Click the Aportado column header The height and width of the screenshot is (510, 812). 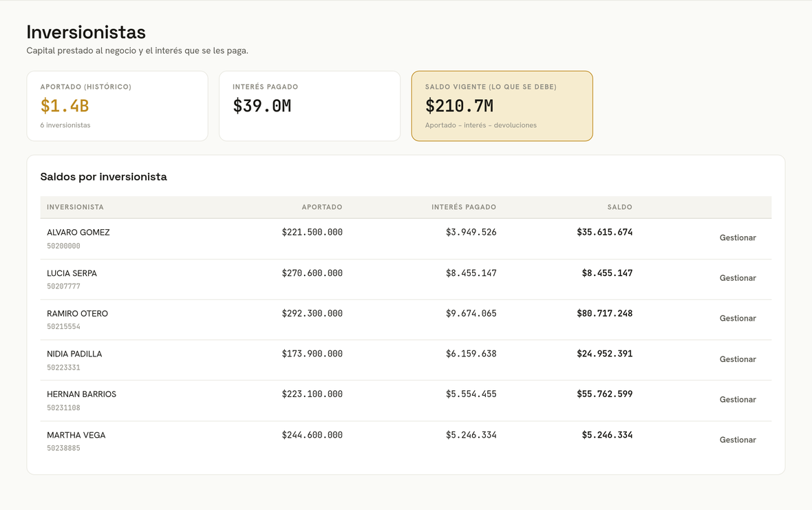tap(322, 207)
